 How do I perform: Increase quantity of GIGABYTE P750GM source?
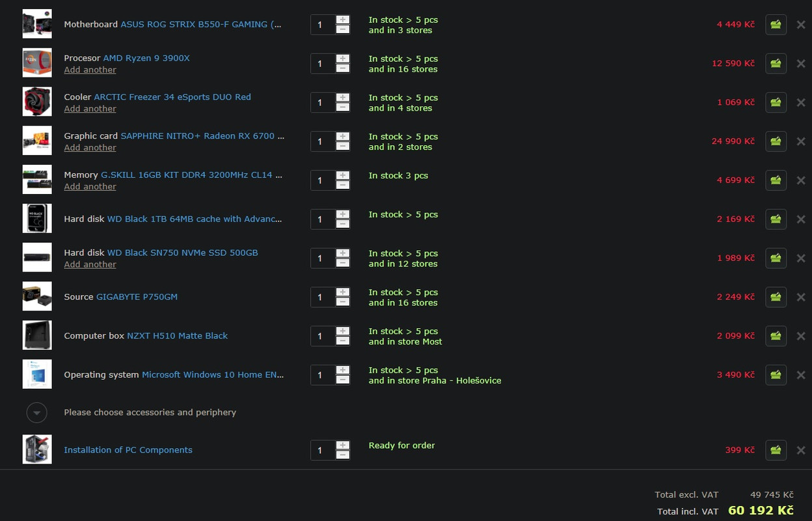click(343, 292)
